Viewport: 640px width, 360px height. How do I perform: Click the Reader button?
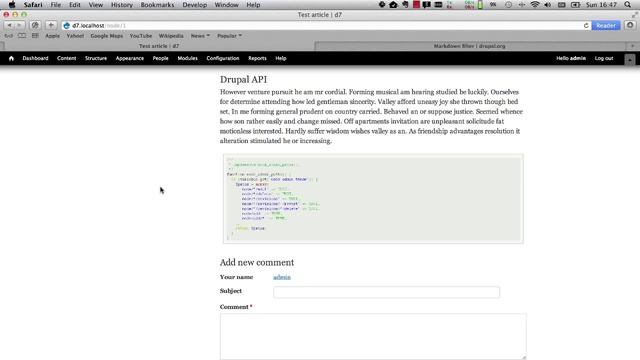click(x=606, y=25)
